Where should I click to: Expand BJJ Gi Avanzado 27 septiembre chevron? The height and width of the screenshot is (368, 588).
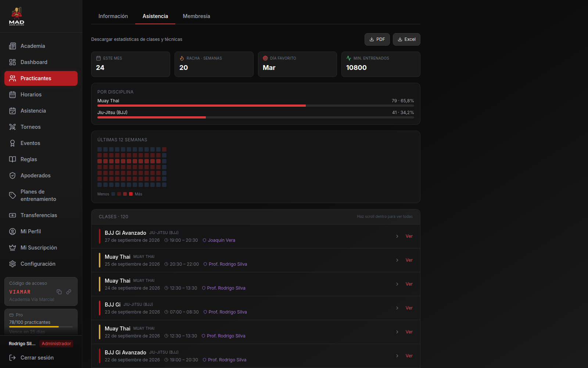[x=397, y=236]
